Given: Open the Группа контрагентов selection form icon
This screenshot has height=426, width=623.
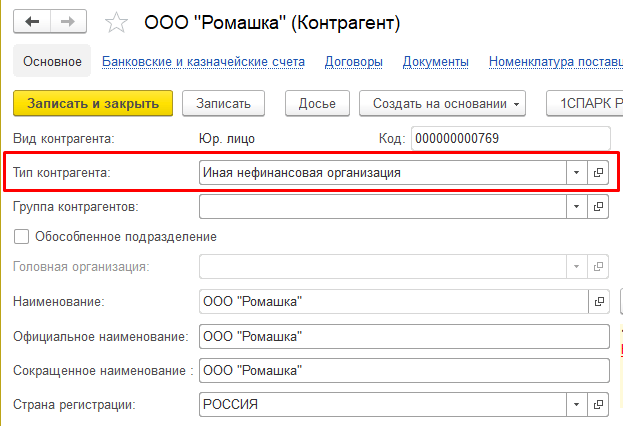Looking at the screenshot, I should coord(599,207).
